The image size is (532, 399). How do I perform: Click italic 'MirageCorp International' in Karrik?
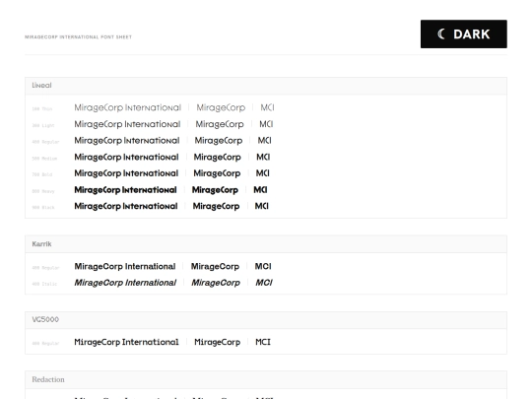[125, 283]
